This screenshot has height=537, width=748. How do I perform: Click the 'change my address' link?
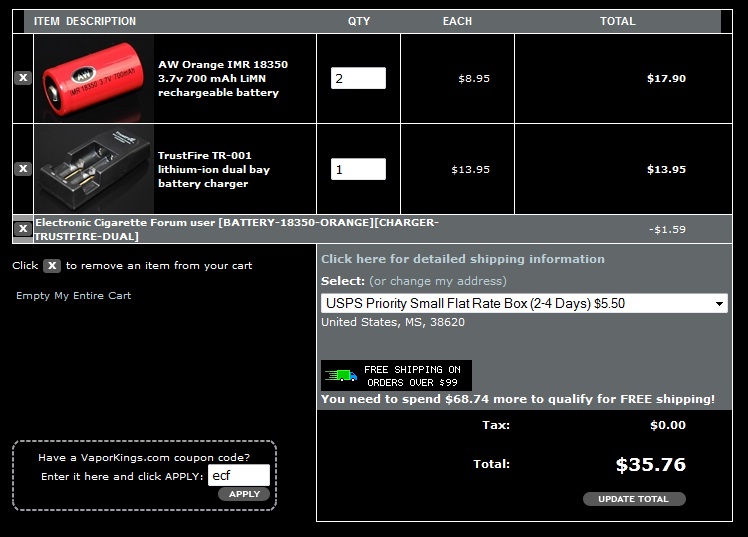click(437, 281)
